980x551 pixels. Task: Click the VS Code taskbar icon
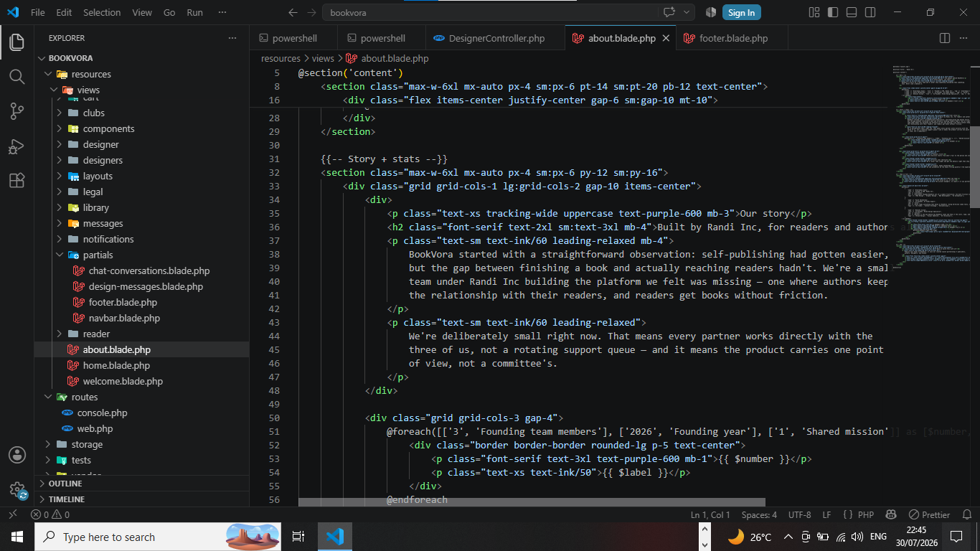[x=334, y=537]
